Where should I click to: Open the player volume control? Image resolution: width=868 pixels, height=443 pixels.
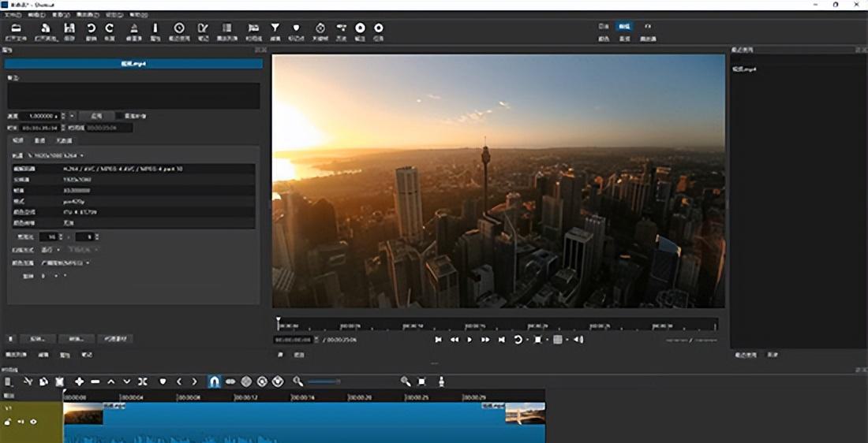coord(578,340)
